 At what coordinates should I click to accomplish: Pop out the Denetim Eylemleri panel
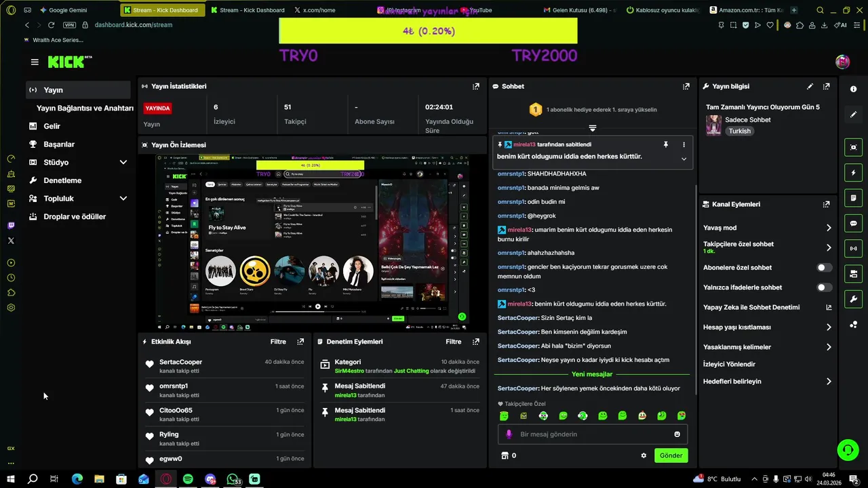[476, 342]
